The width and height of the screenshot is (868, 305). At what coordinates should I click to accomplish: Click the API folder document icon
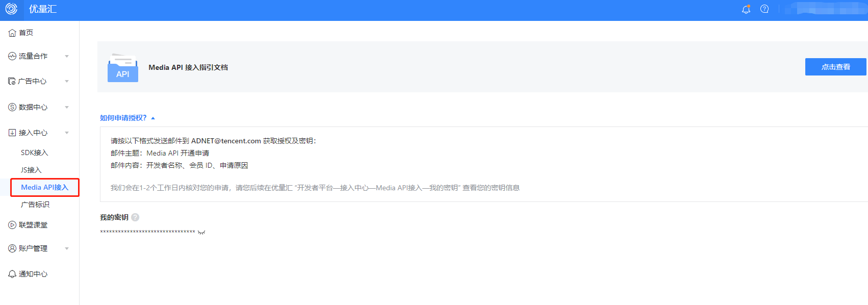click(123, 67)
